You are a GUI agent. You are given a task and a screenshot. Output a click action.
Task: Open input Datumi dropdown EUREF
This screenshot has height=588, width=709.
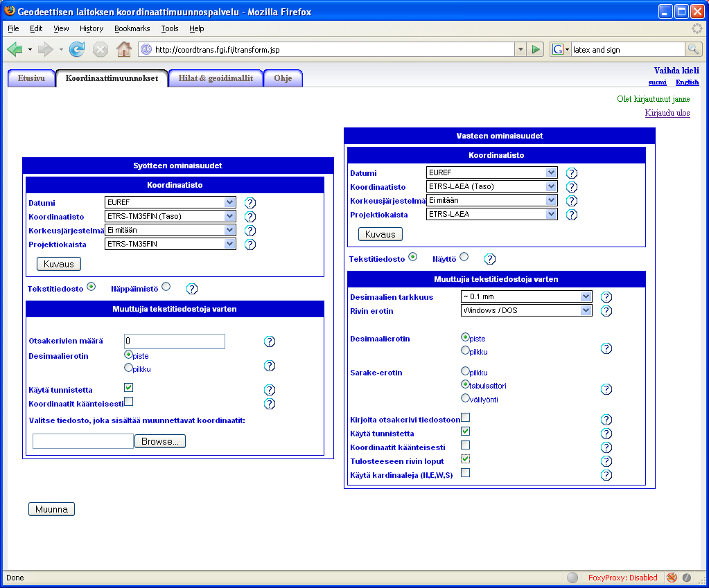pyautogui.click(x=170, y=202)
